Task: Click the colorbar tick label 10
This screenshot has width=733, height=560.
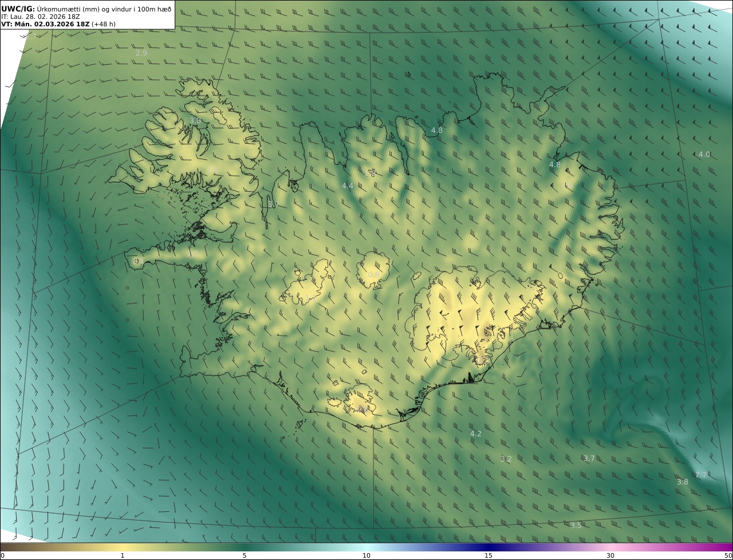Action: (x=366, y=555)
